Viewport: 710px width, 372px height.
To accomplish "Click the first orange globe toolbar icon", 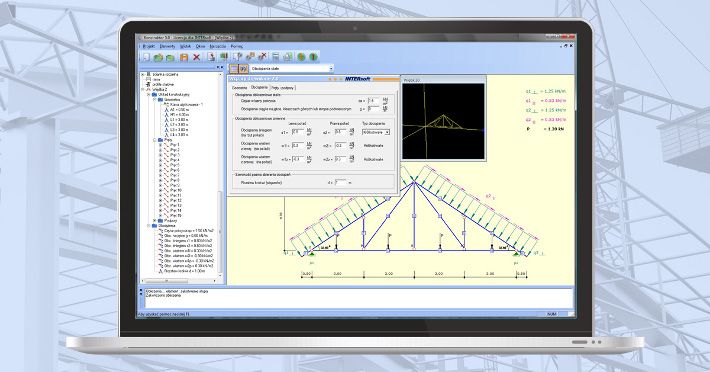I will coord(301,57).
